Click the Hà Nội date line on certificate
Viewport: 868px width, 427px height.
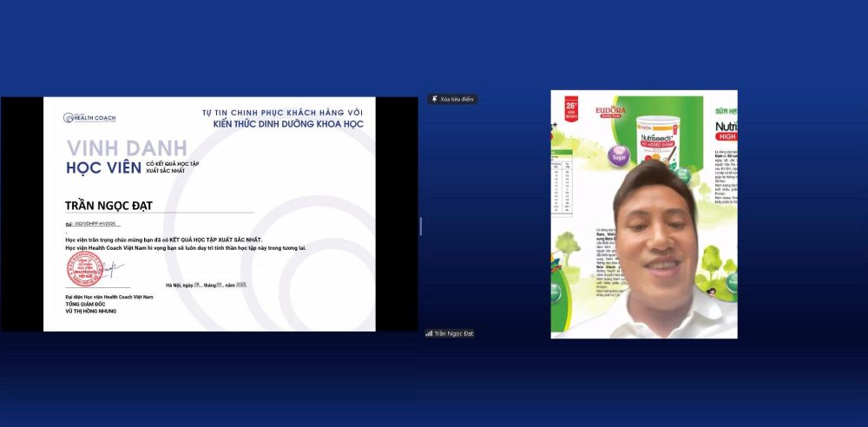tap(207, 284)
